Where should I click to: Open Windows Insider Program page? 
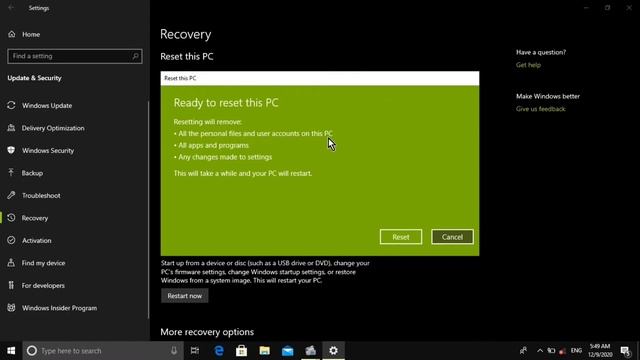click(59, 308)
